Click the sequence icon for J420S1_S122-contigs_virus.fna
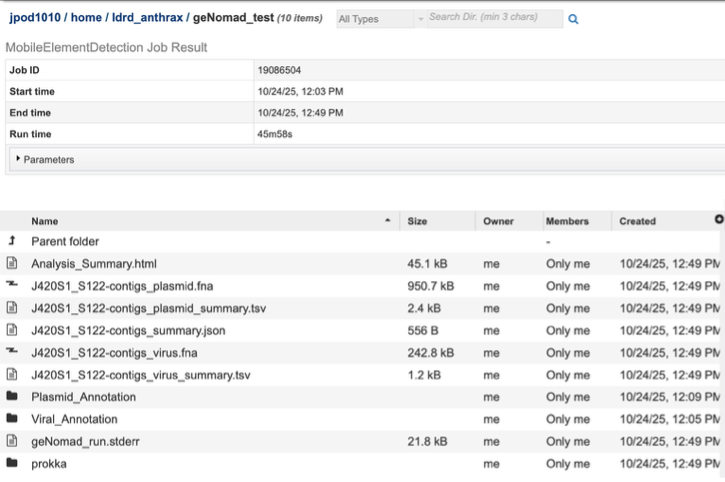725x482 pixels. tap(12, 351)
